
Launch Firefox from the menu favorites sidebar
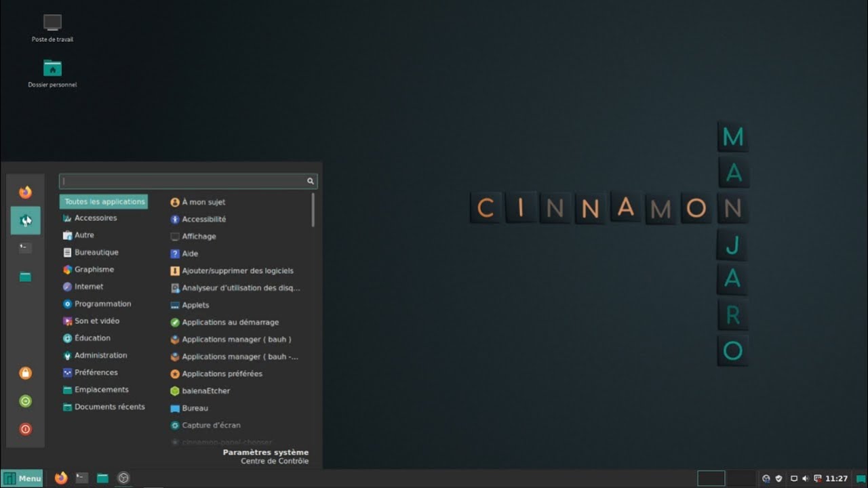click(x=25, y=192)
